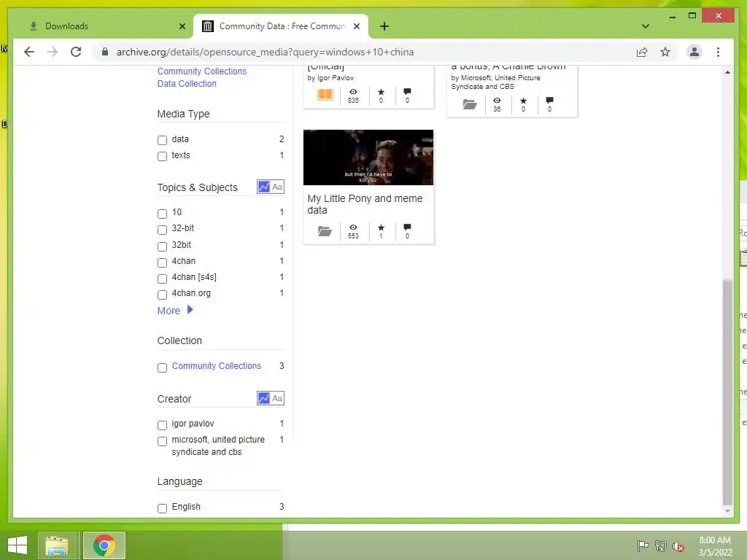
Task: Close the Downloads tab
Action: click(182, 26)
